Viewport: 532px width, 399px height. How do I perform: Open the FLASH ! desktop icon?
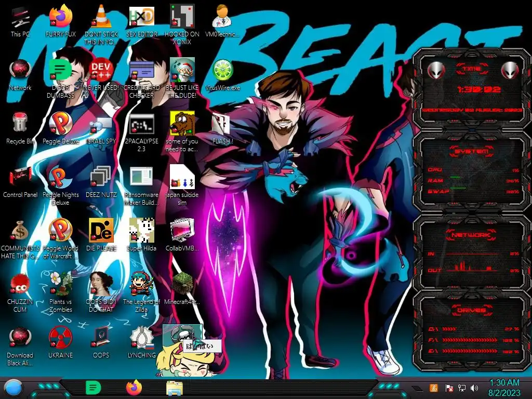pyautogui.click(x=222, y=128)
